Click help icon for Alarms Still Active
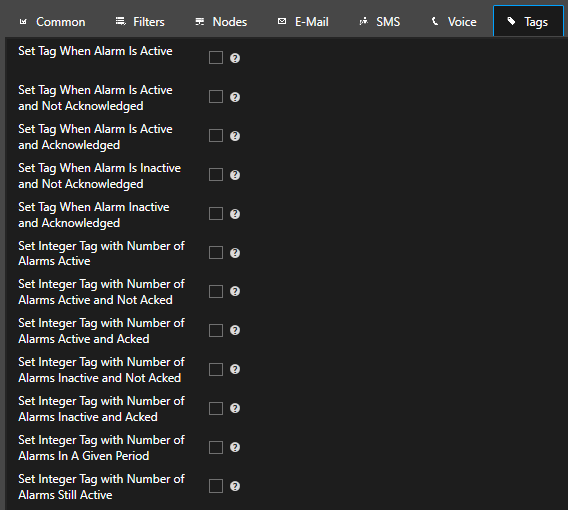This screenshot has width=568, height=510. (235, 486)
